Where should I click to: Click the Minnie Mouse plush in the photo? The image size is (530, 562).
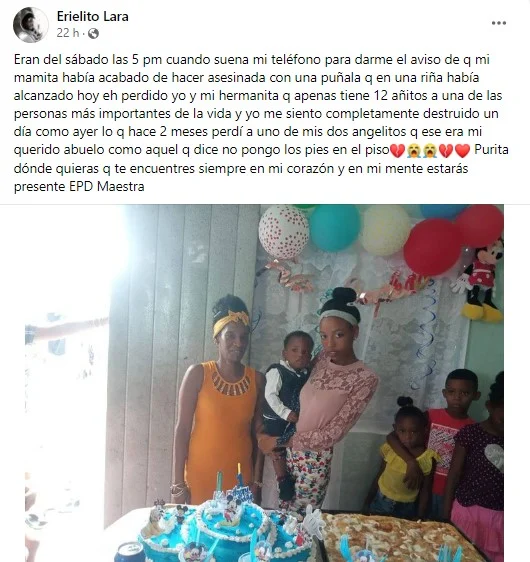(479, 281)
